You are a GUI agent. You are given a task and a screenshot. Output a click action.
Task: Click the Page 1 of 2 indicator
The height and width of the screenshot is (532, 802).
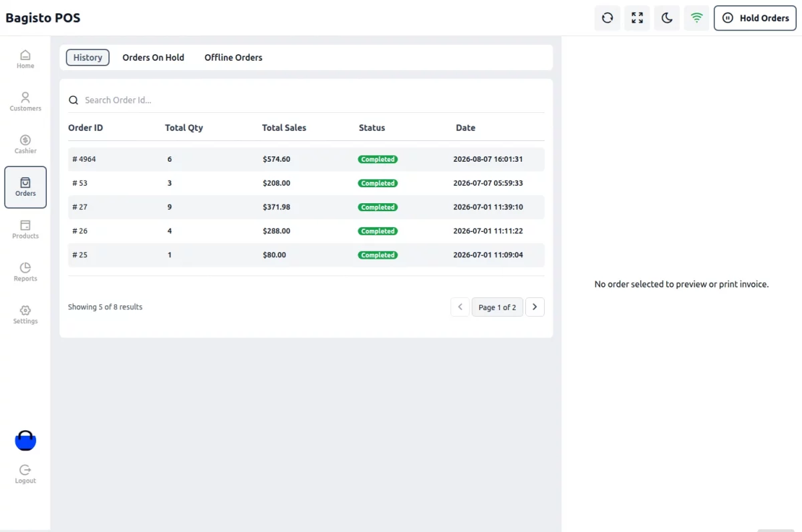[x=497, y=307]
